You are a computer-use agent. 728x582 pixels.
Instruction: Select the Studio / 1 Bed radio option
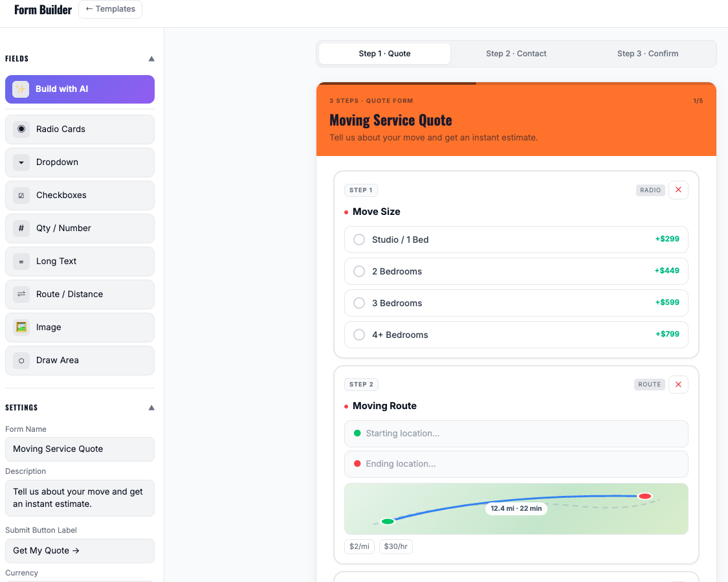click(x=359, y=240)
